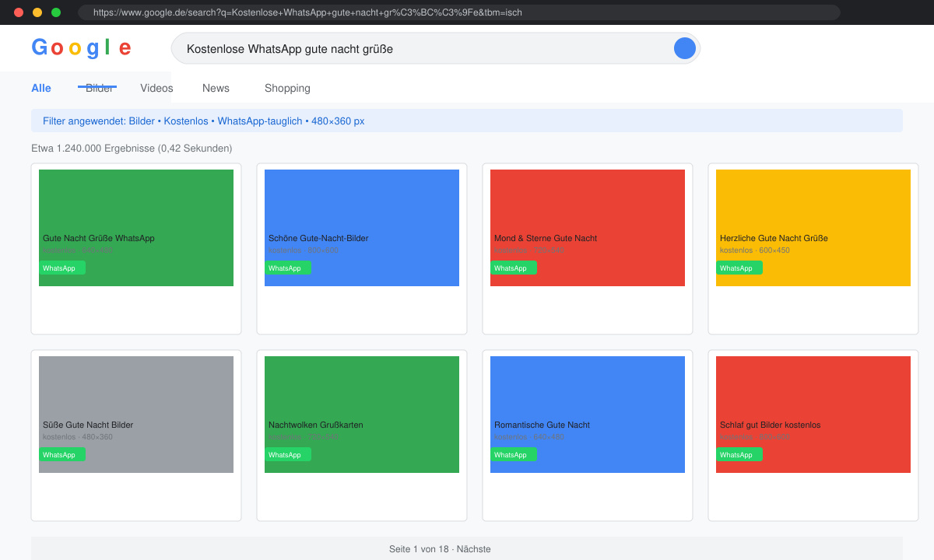Image resolution: width=934 pixels, height=560 pixels.
Task: Click the WhatsApp badge on 'Schlaf gut Bilder kostenlos'
Action: tap(739, 454)
